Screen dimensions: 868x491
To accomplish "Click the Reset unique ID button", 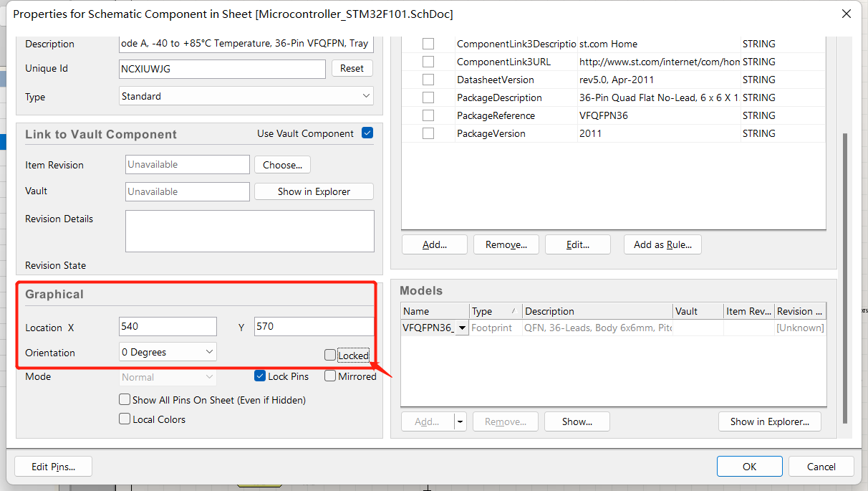I will pos(352,69).
